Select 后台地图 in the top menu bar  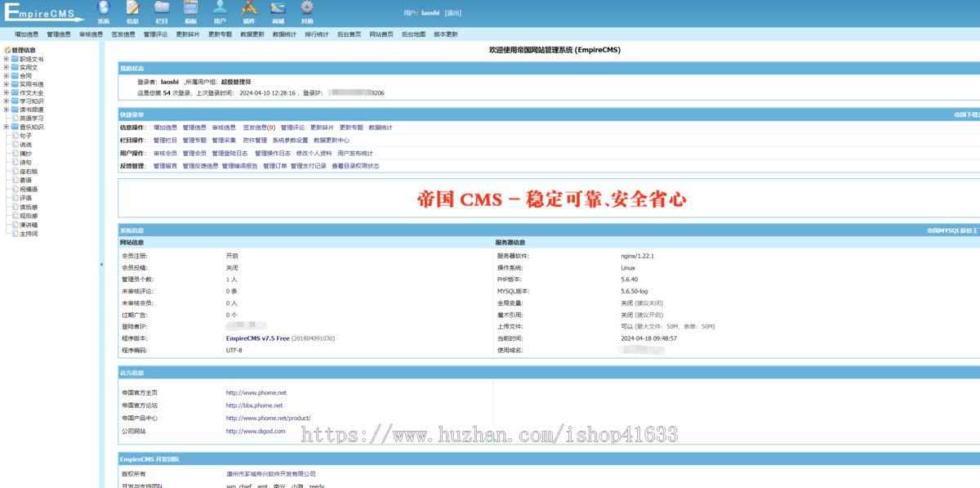(414, 34)
